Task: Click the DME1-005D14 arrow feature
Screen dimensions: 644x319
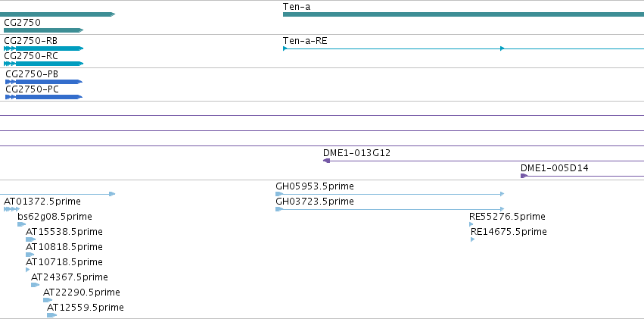Action: [x=582, y=176]
